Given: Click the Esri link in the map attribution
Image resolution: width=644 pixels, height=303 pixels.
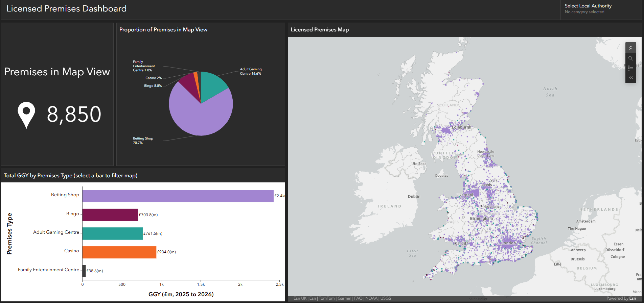Looking at the screenshot, I should [x=632, y=298].
